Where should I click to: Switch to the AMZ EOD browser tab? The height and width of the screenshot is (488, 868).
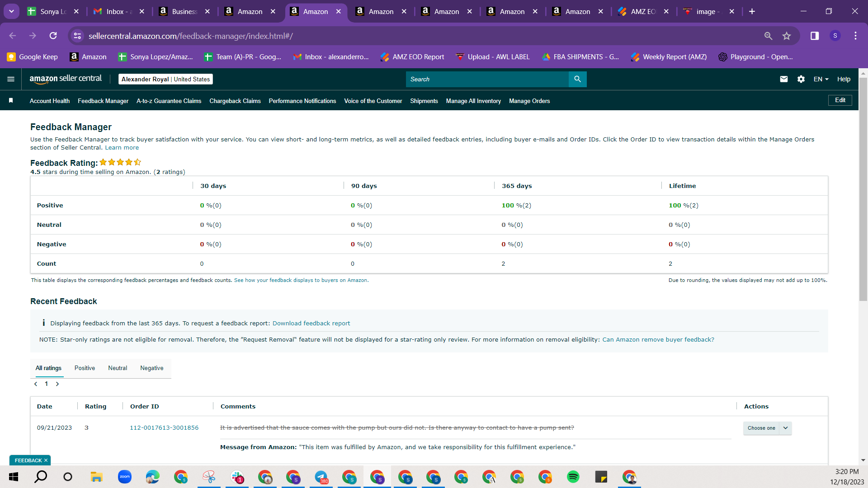[x=643, y=11]
